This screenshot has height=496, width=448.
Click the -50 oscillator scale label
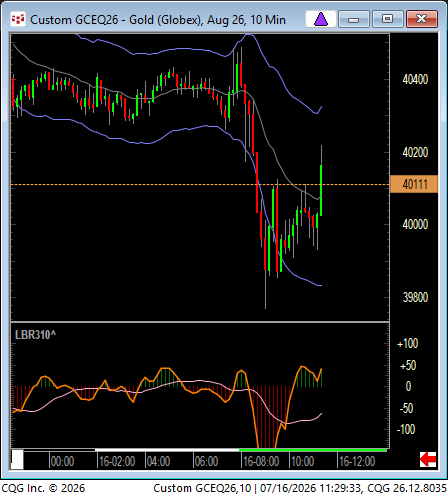click(x=406, y=408)
